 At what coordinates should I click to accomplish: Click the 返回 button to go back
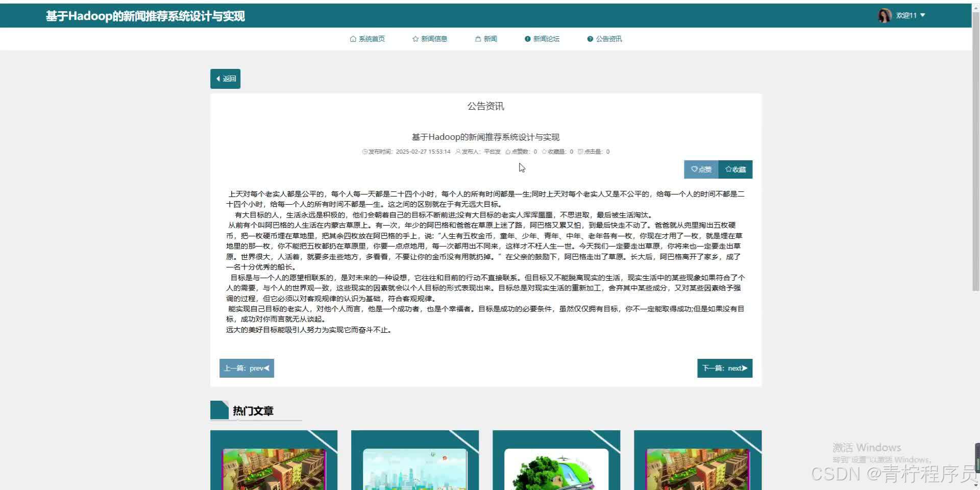click(225, 79)
